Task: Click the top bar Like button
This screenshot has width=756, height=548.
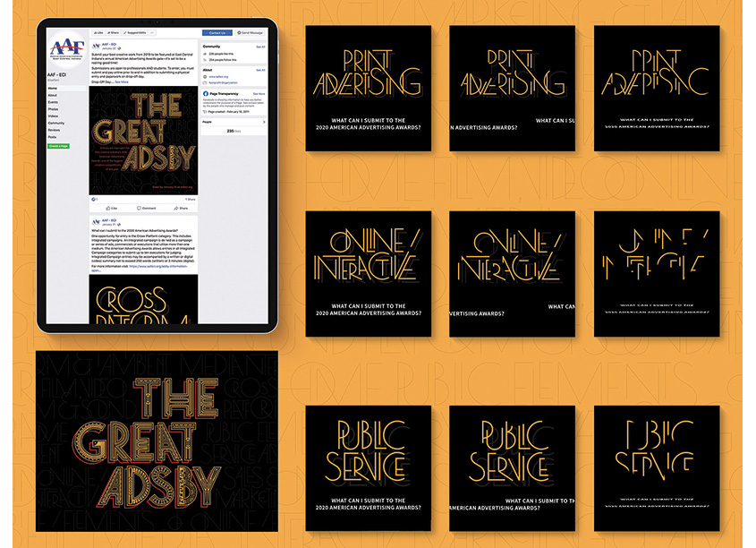Action: pos(98,33)
